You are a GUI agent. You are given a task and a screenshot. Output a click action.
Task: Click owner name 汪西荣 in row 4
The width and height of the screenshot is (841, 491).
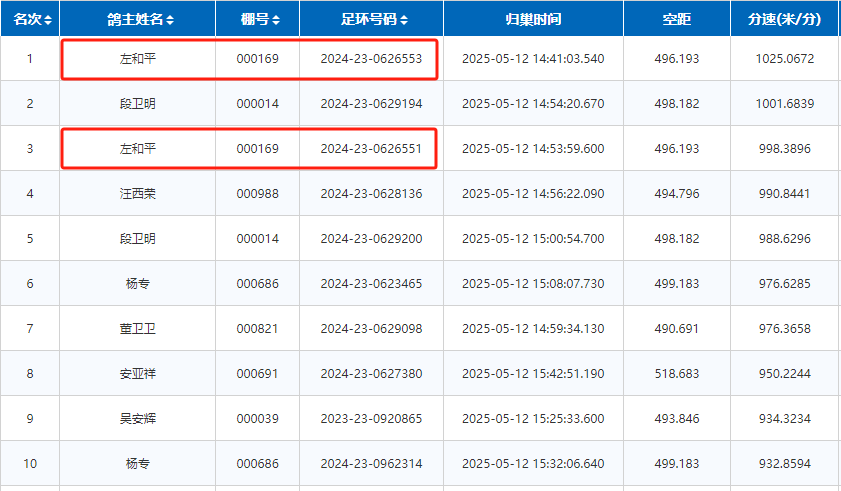(137, 194)
